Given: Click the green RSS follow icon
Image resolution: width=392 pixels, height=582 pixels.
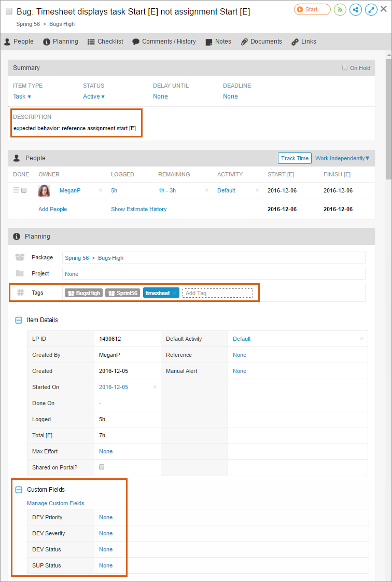Looking at the screenshot, I should (340, 9).
